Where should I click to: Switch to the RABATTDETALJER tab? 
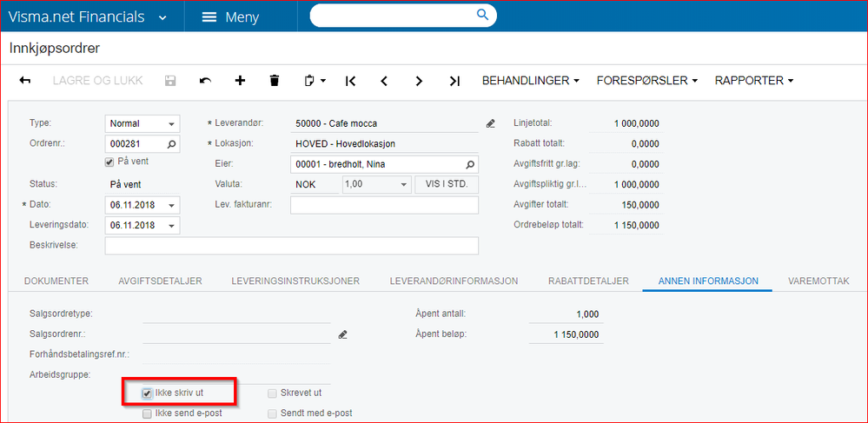point(588,281)
